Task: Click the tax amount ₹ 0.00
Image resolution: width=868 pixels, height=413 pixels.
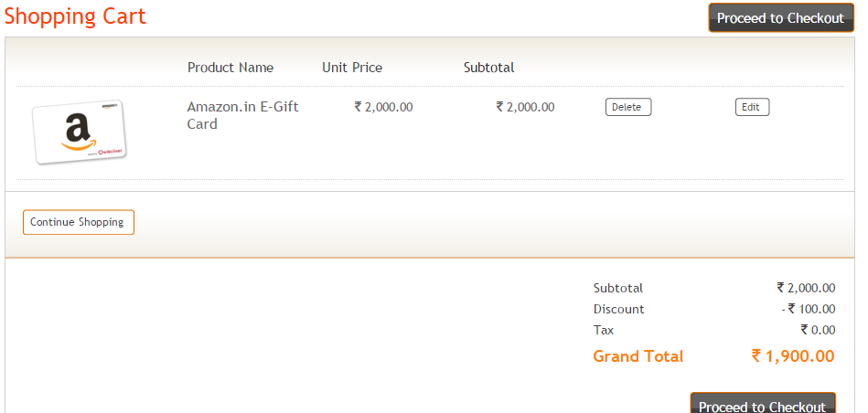Action: click(x=818, y=330)
